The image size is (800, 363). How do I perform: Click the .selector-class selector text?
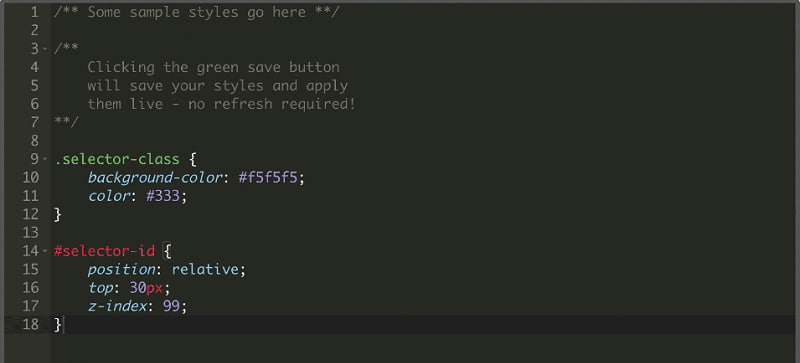(x=117, y=159)
